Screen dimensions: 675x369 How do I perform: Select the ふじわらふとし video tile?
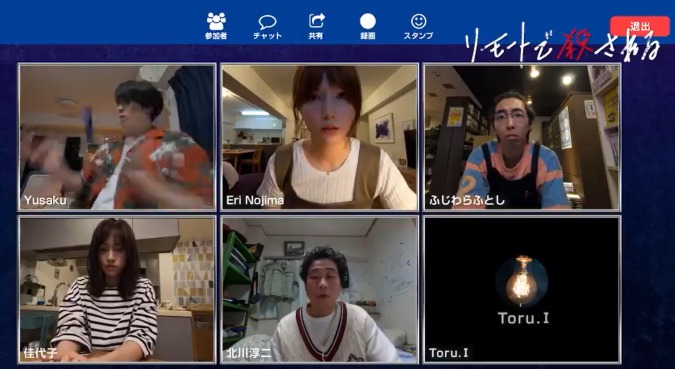click(x=522, y=137)
